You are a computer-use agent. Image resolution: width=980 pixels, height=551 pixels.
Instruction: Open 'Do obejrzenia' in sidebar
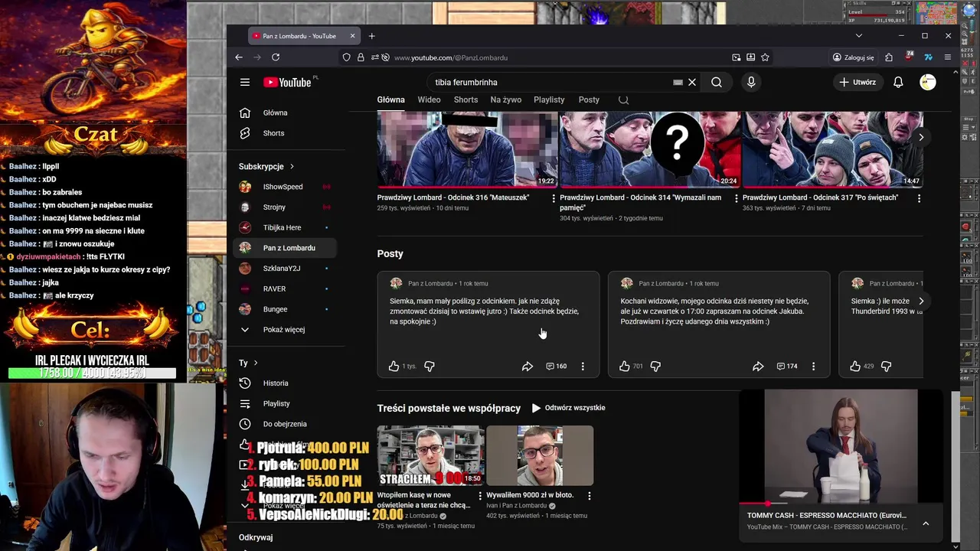(285, 424)
